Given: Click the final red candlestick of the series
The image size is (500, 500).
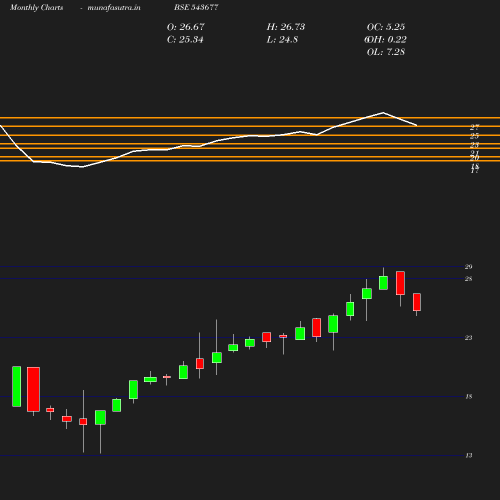Looking at the screenshot, I should pos(417,302).
